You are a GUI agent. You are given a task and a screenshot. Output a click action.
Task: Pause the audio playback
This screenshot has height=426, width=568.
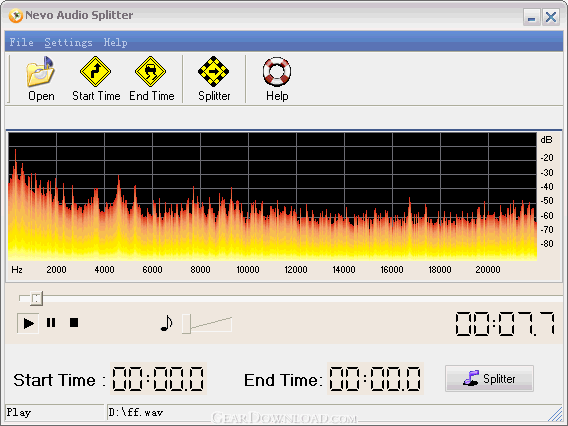51,322
